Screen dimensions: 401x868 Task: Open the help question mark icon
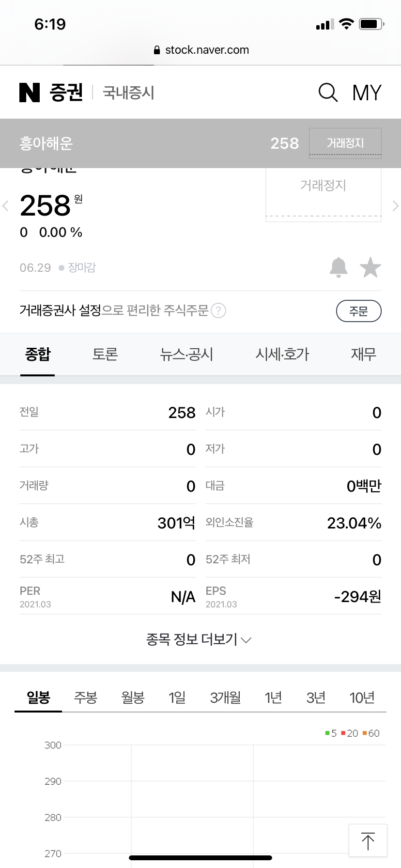pyautogui.click(x=219, y=310)
